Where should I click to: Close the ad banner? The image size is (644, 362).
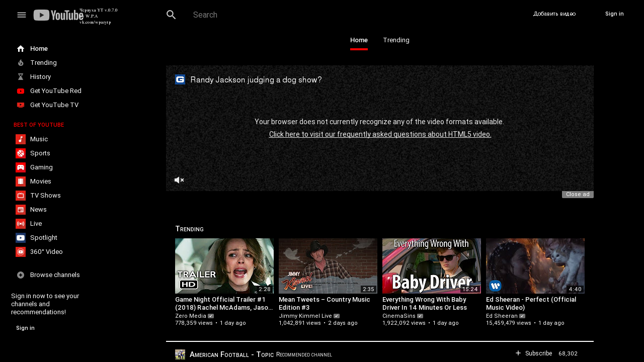point(578,195)
